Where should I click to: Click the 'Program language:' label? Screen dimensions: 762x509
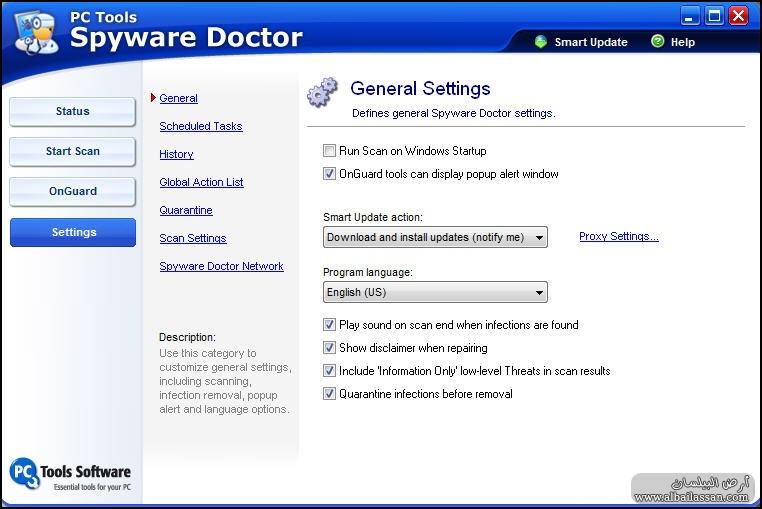(x=367, y=272)
